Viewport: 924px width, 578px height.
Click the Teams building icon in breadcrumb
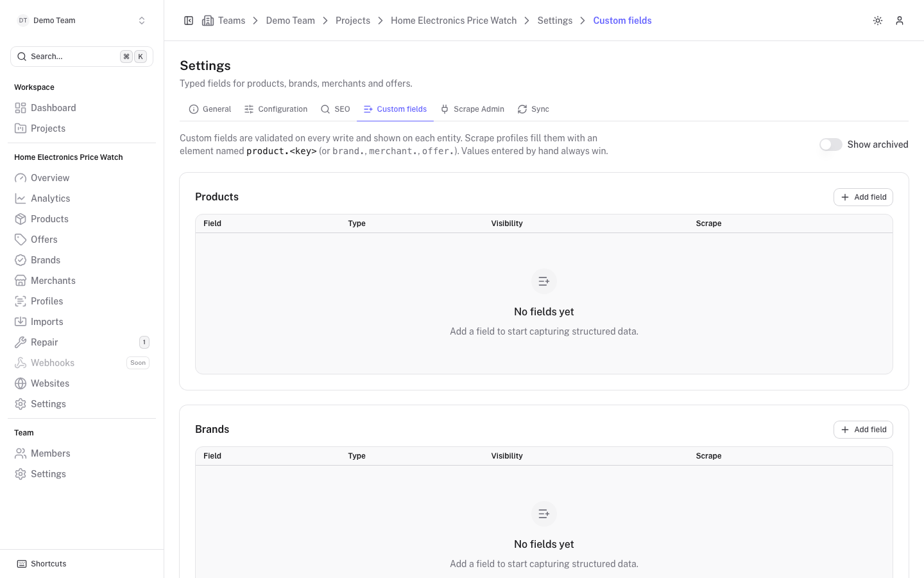208,21
